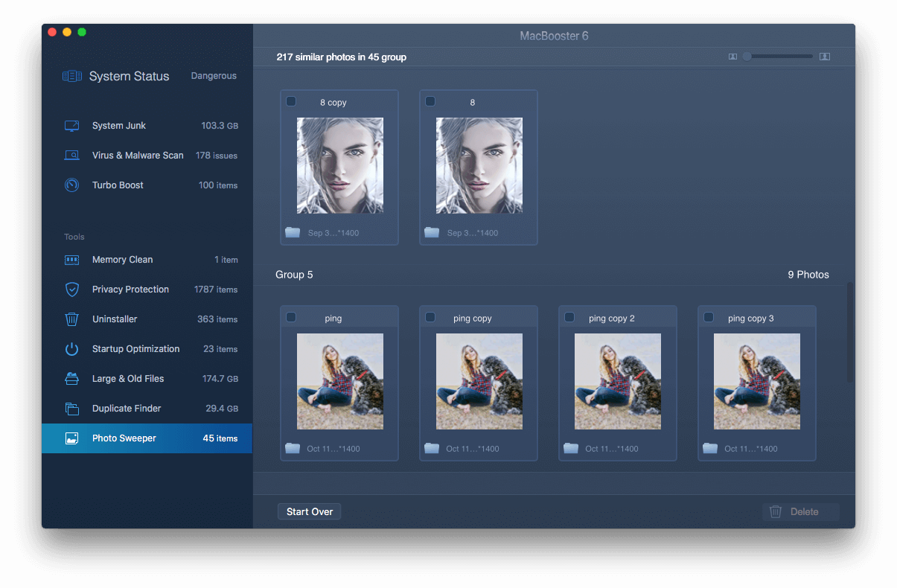The height and width of the screenshot is (588, 897).
Task: Click the Turbo Boost gauge icon
Action: pos(71,185)
